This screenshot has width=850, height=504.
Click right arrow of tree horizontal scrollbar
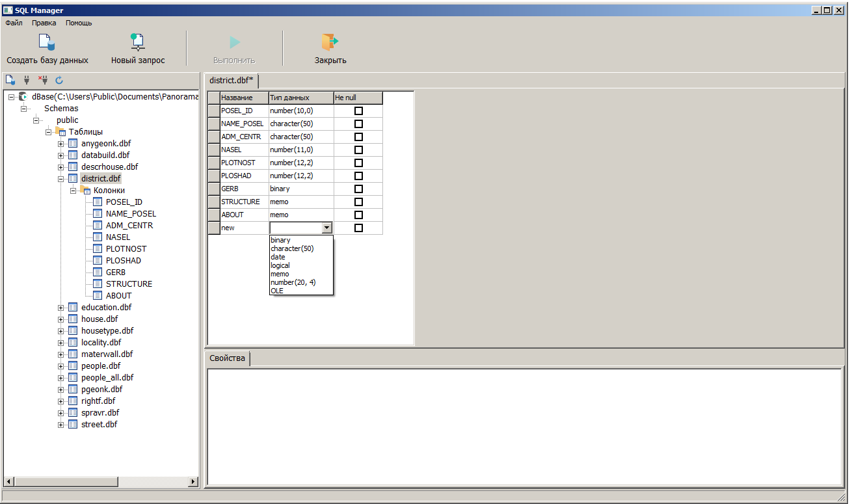tap(193, 482)
